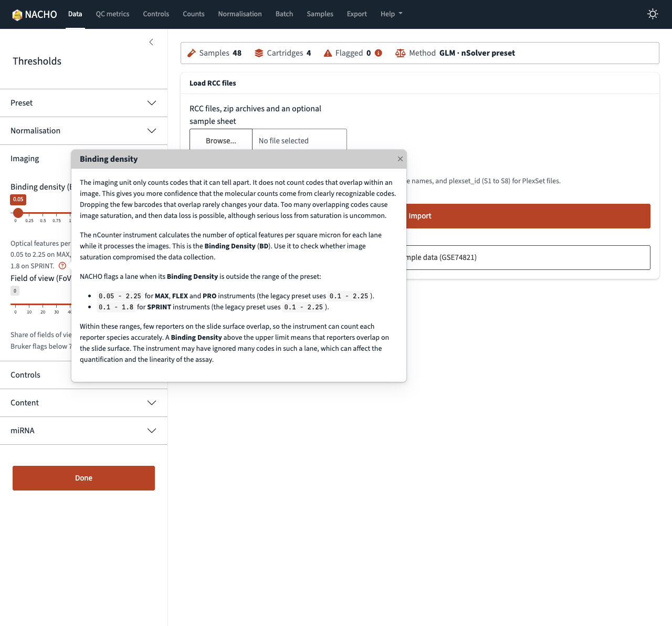Expand the miRNA section

coord(83,431)
